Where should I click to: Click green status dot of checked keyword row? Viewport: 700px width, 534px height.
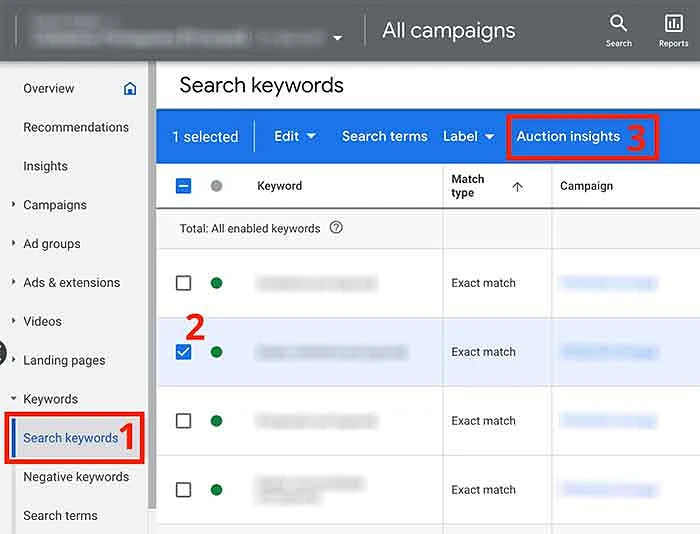coord(217,352)
